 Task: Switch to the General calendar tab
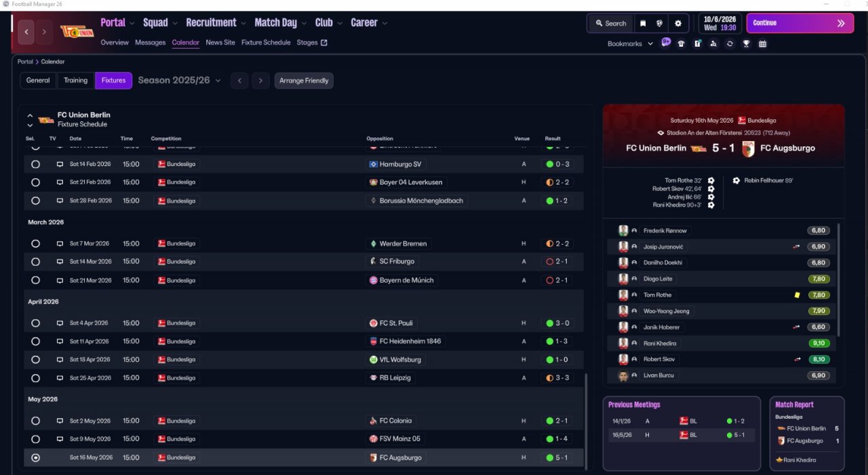pyautogui.click(x=38, y=81)
